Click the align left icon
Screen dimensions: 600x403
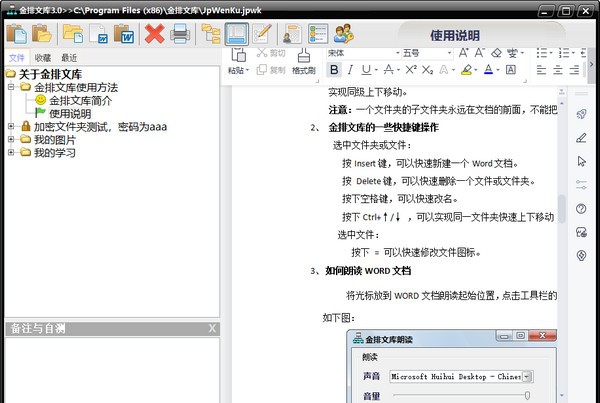tap(541, 70)
